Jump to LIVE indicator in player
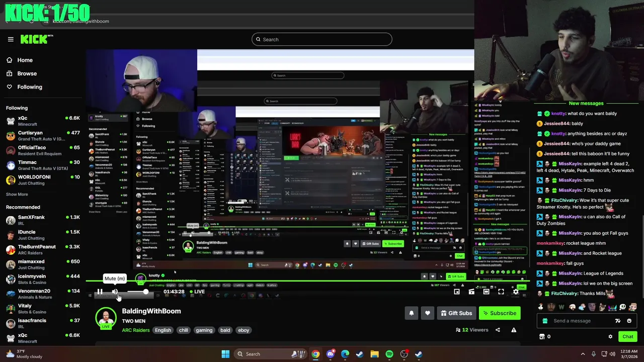This screenshot has width=644, height=362. [197, 292]
